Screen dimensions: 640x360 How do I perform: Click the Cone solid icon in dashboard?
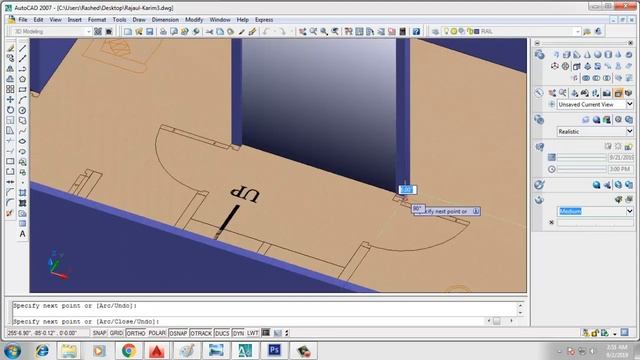[587, 54]
